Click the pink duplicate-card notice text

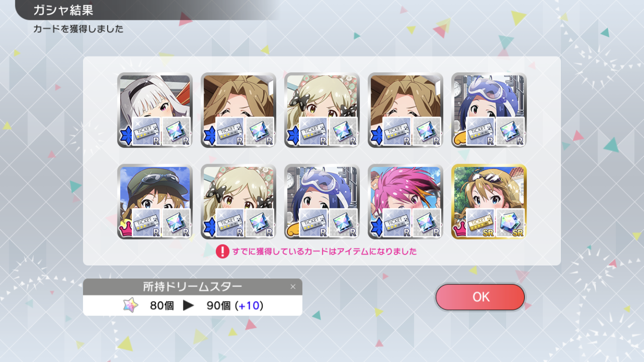point(324,251)
